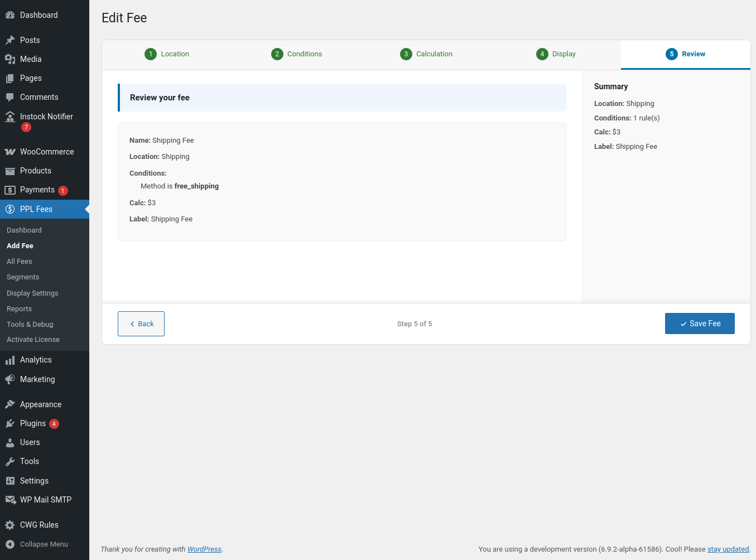Viewport: 756px width, 560px height.
Task: Click the WP Mail SMTP envelope icon
Action: pos(10,500)
